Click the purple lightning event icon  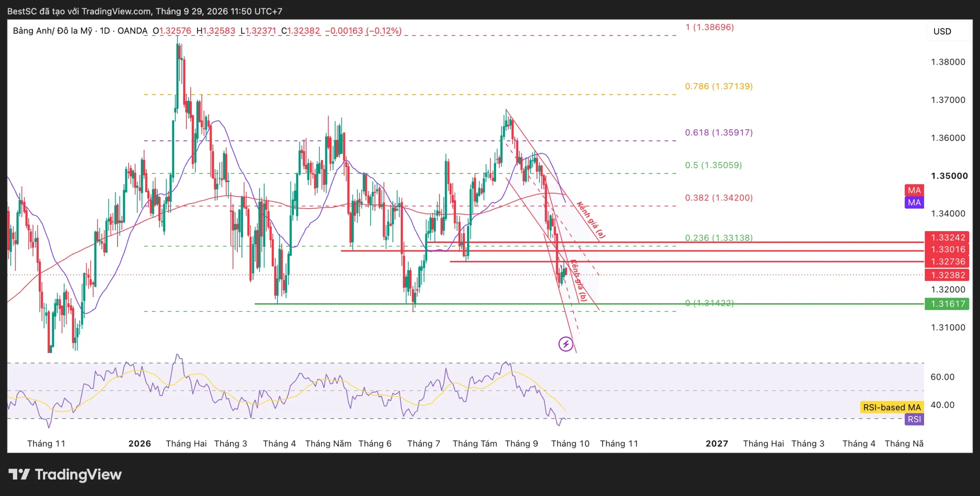point(566,344)
